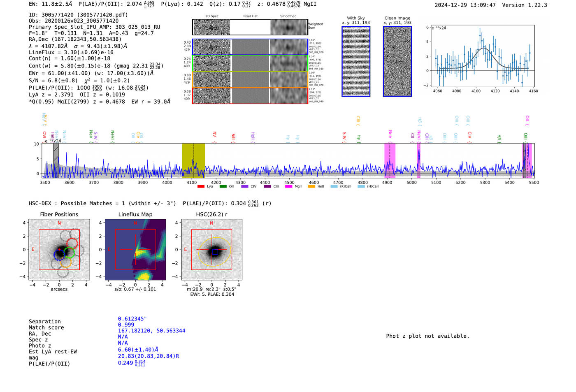
Task: Click the green OII legend swatch
Action: tap(223, 187)
